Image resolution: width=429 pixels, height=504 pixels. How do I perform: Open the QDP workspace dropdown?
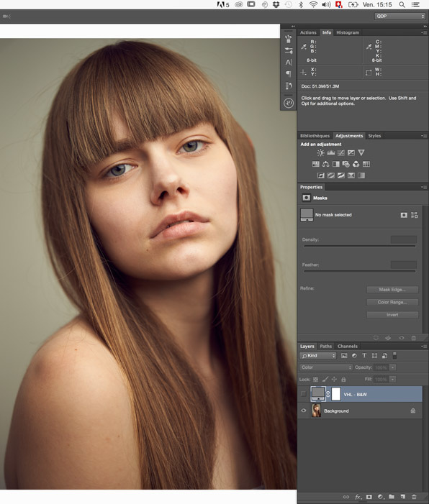400,16
